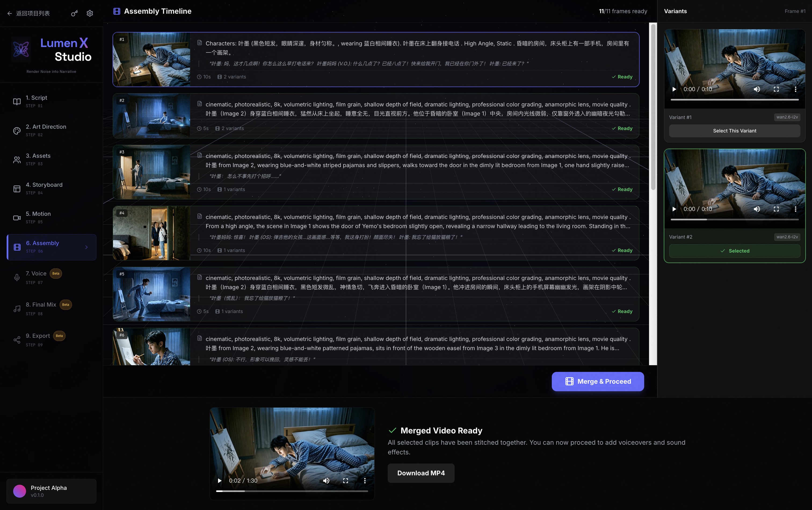
Task: Open more options on Variant #2 video
Action: click(x=795, y=209)
